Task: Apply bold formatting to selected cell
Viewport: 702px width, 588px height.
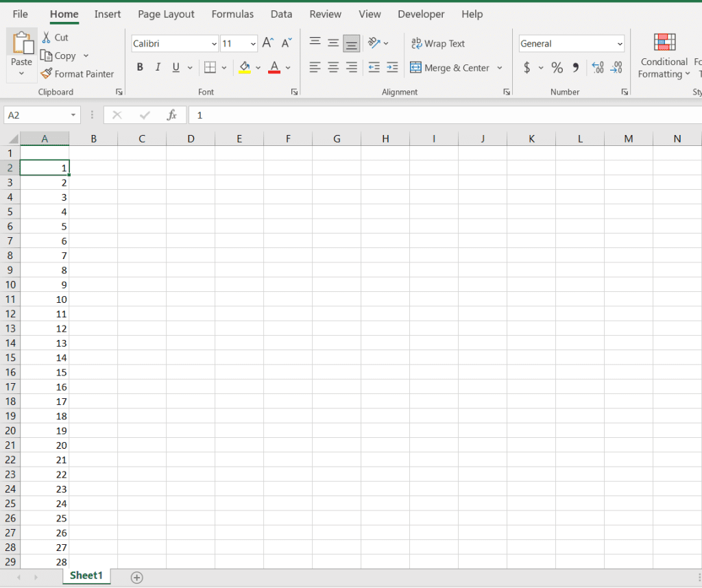Action: [x=140, y=67]
